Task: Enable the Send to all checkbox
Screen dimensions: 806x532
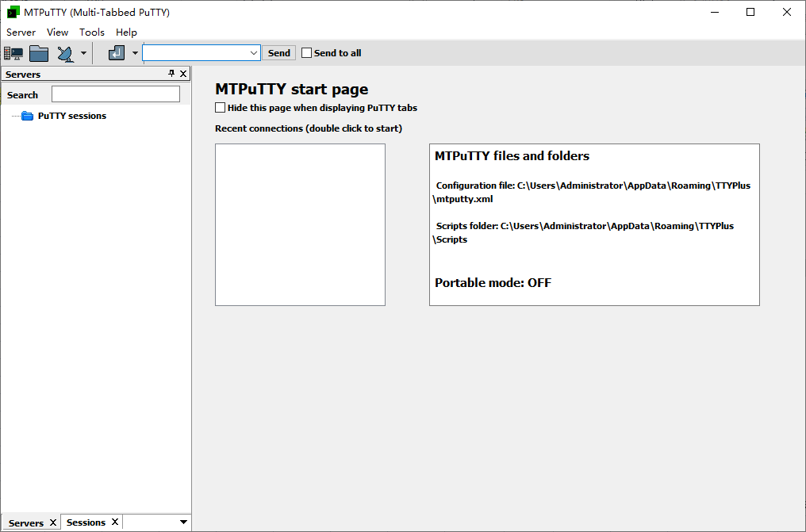Action: tap(306, 53)
